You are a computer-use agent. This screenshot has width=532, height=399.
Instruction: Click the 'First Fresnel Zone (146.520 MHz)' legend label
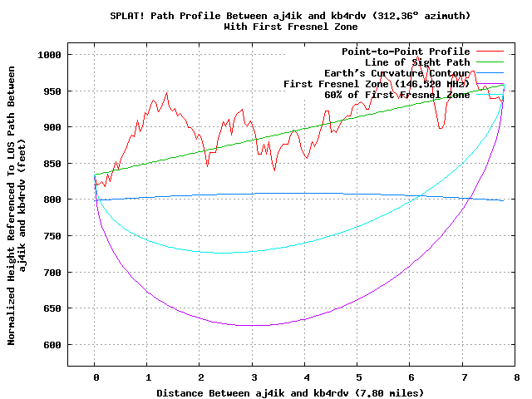coord(377,84)
